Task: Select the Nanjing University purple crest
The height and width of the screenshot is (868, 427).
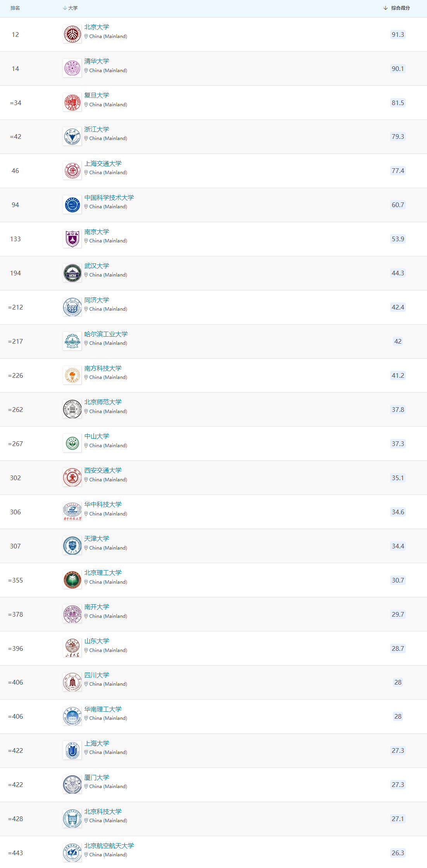Action: pyautogui.click(x=72, y=239)
